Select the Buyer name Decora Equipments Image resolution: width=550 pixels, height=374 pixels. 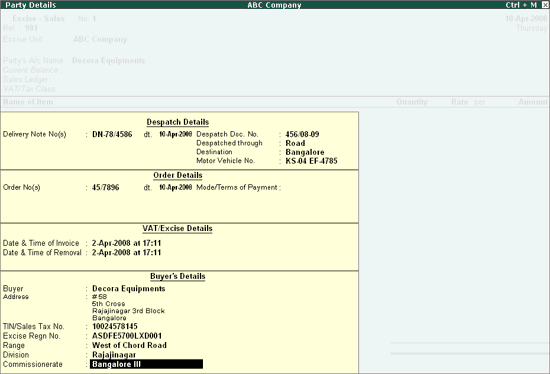point(128,289)
